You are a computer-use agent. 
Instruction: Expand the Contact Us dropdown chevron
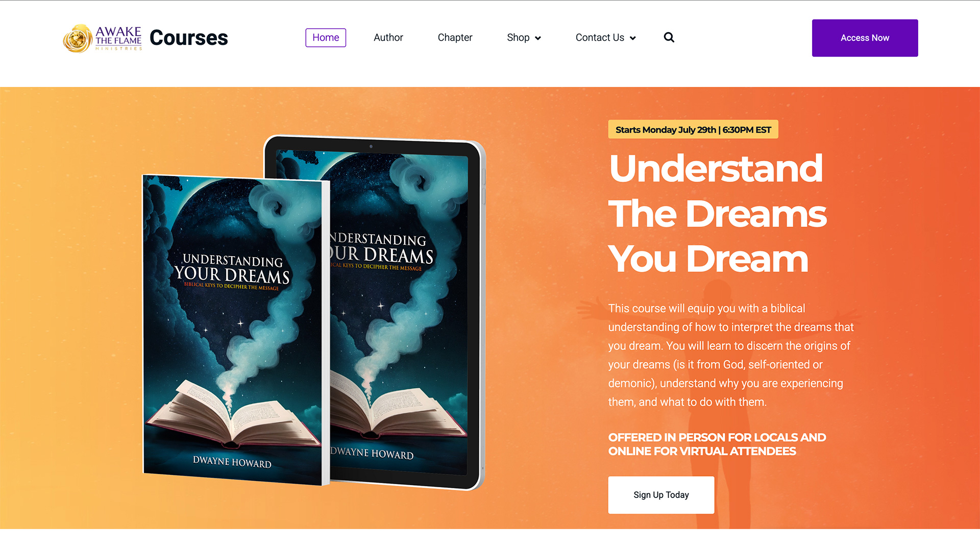tap(632, 38)
